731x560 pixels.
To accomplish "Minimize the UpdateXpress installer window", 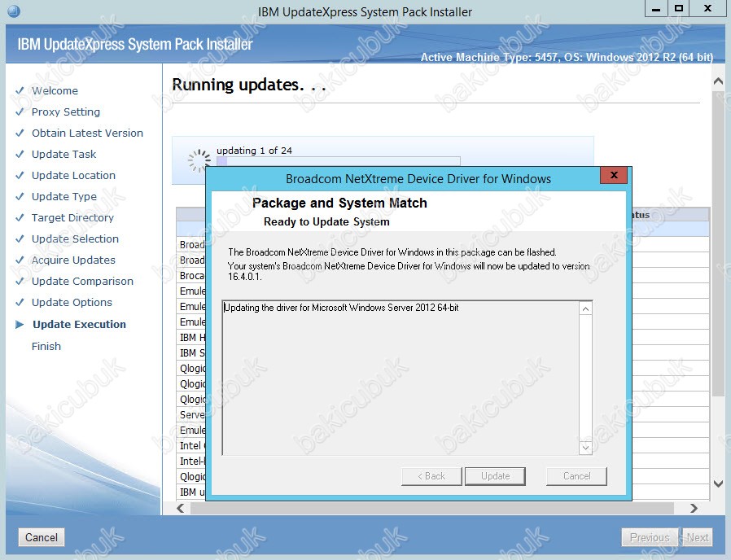I will pos(656,9).
